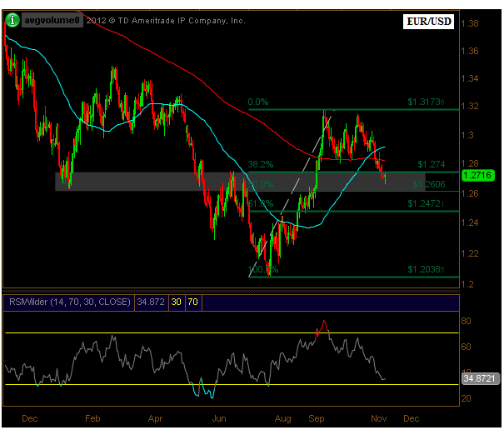Click the Sep label on time axis

coord(317,418)
